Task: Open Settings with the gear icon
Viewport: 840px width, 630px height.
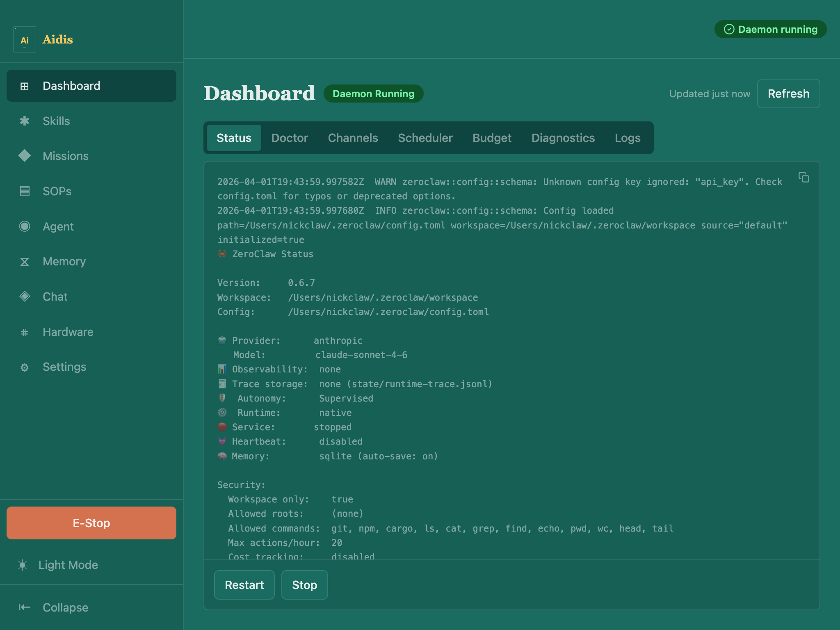Action: (25, 367)
